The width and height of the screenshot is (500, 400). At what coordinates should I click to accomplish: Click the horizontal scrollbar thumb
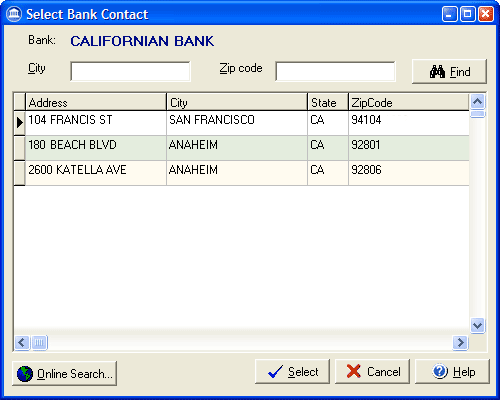(39, 342)
